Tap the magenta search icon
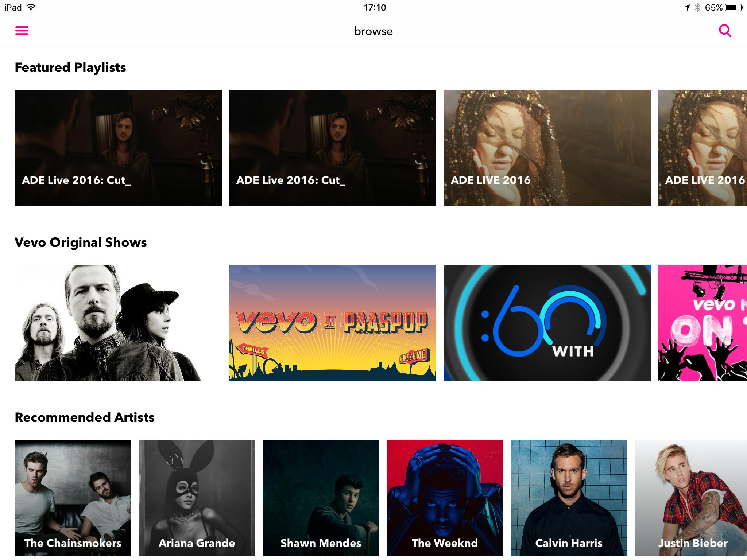The width and height of the screenshot is (747, 560). (725, 31)
